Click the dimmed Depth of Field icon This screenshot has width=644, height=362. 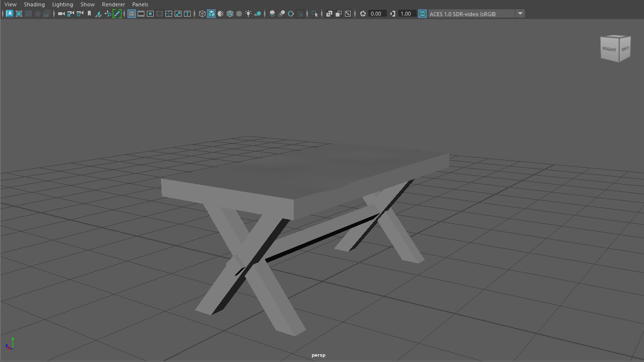click(300, 14)
